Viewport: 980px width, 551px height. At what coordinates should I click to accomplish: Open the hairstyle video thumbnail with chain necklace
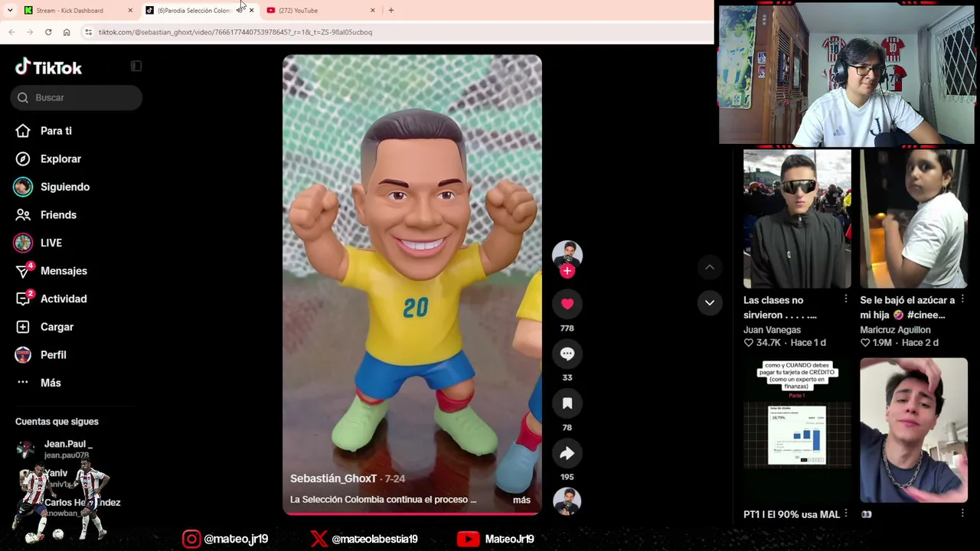click(913, 430)
